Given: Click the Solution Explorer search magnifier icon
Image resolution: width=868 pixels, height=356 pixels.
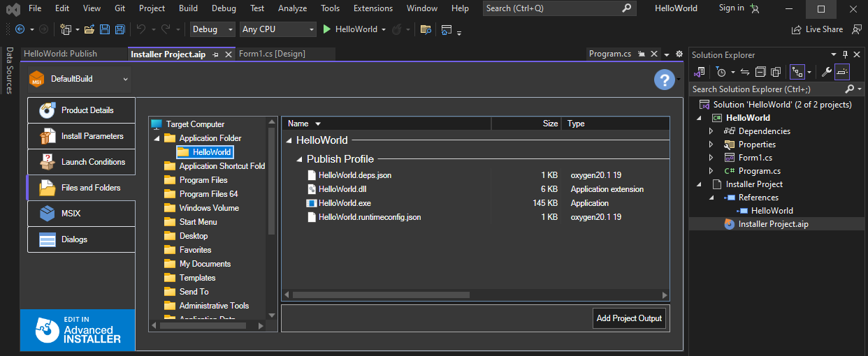Looking at the screenshot, I should (x=849, y=89).
